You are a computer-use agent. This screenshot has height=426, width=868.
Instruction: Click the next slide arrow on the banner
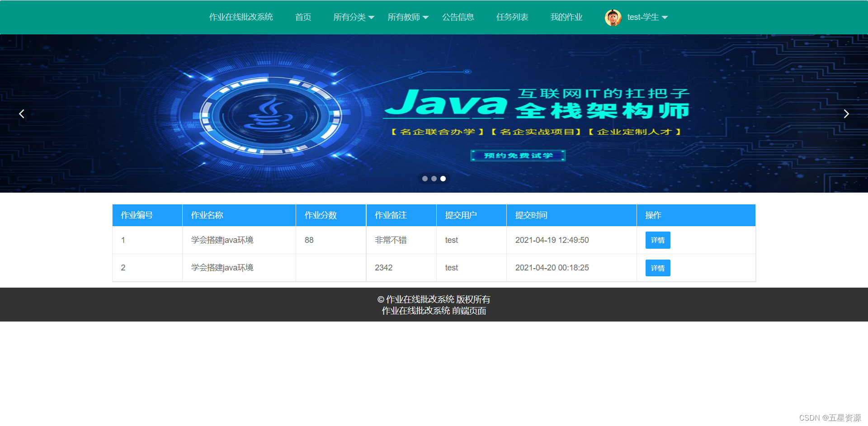[846, 114]
